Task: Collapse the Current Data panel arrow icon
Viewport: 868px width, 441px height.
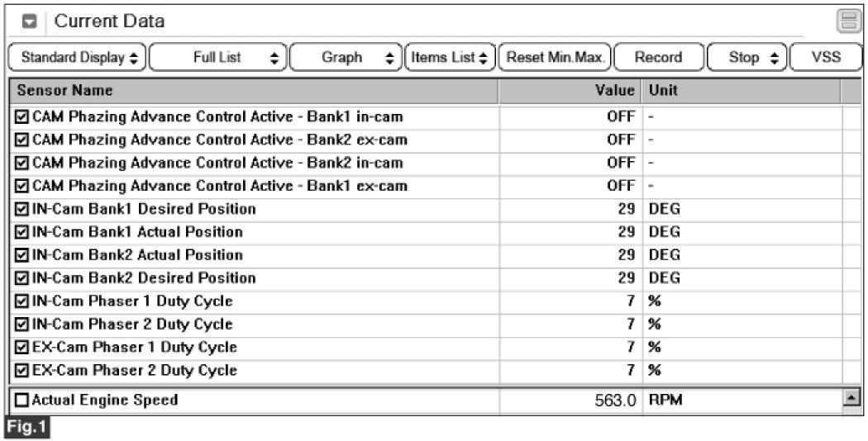Action: (29, 22)
